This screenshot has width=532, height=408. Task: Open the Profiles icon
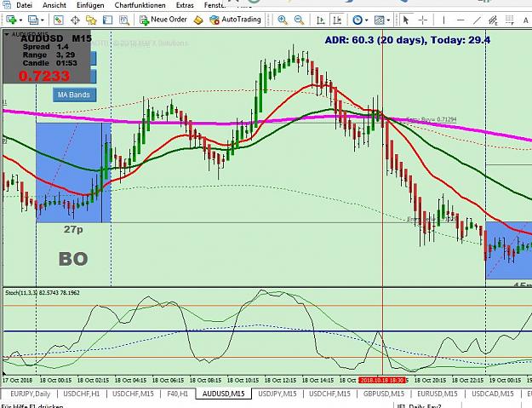coord(33,20)
